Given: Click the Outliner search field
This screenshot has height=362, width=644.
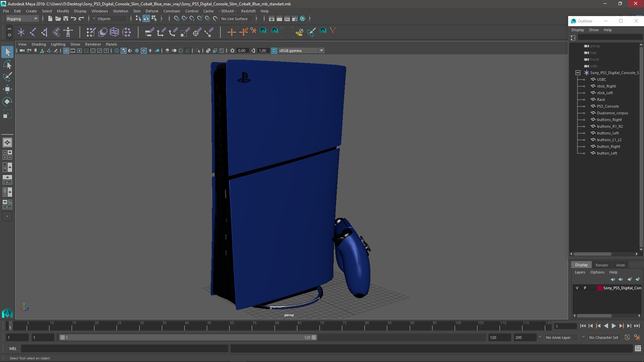Looking at the screenshot, I should [610, 38].
